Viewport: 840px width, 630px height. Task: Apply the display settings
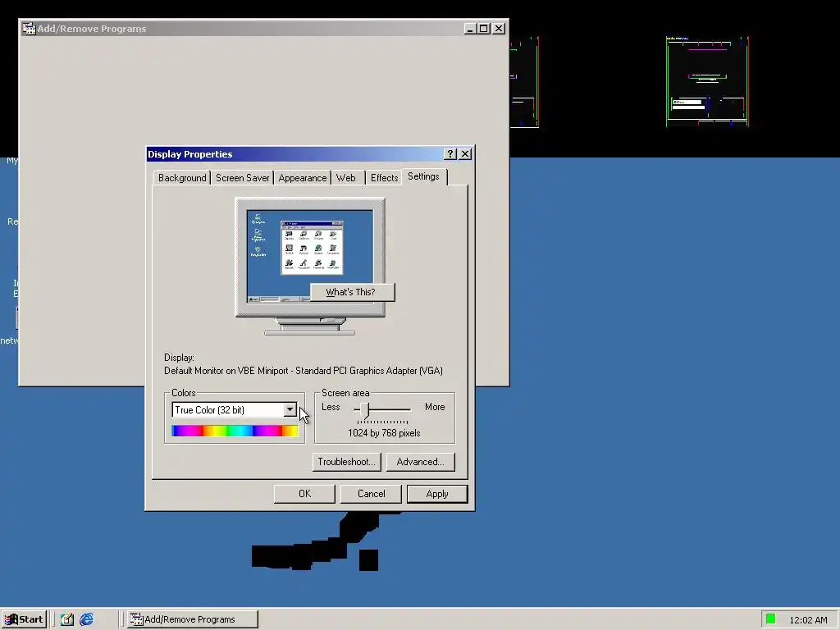click(x=437, y=494)
